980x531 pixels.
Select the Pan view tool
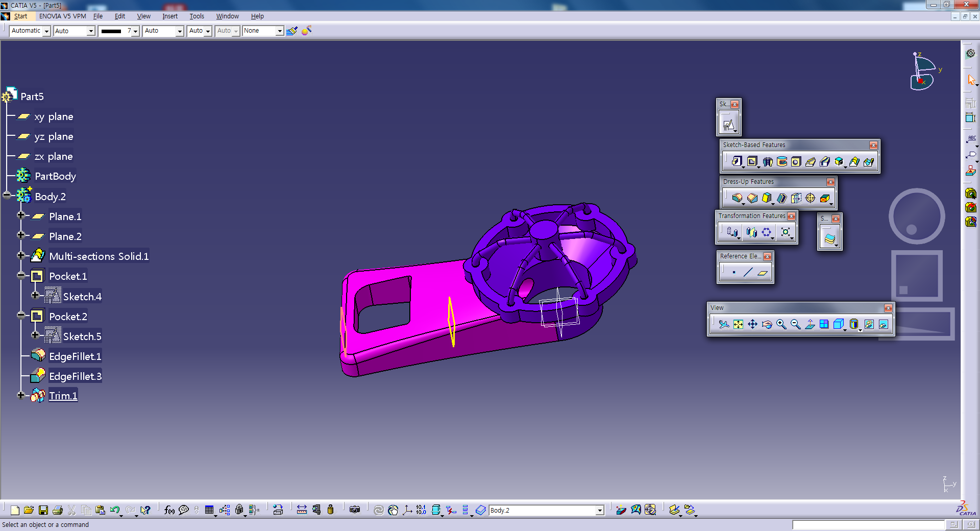point(752,324)
